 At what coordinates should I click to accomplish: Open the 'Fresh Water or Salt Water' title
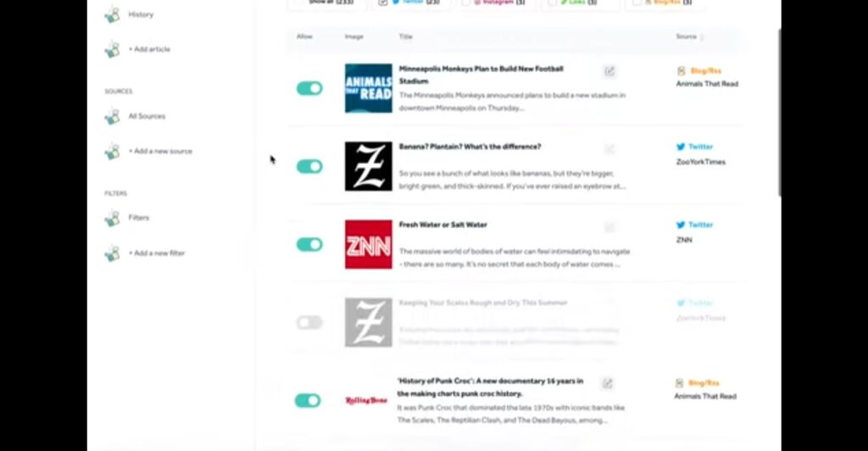click(442, 225)
